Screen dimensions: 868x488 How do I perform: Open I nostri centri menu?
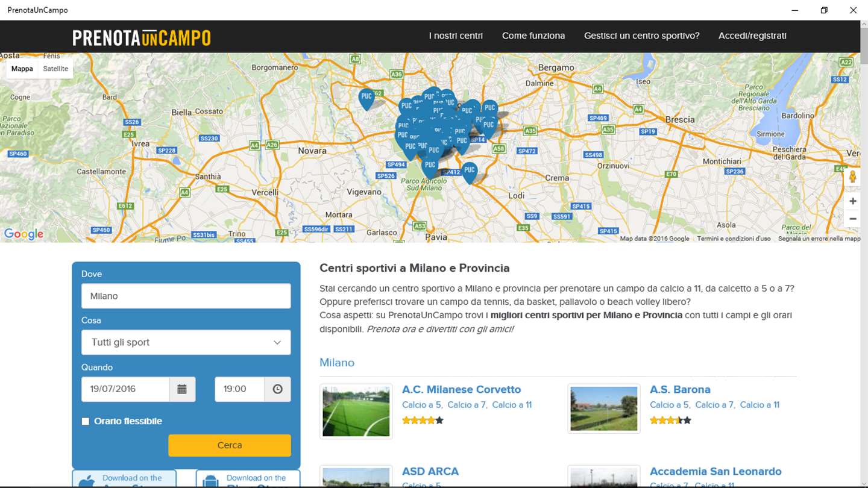(456, 36)
